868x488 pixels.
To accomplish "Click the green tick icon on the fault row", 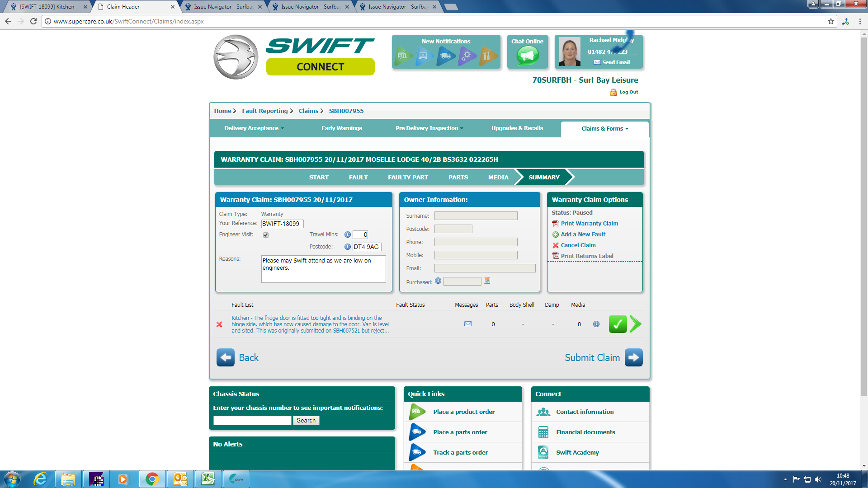I will (618, 324).
